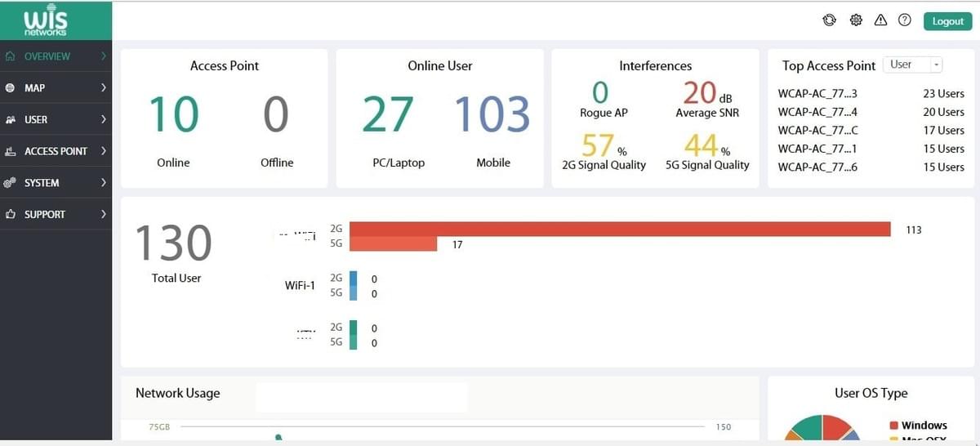
Task: Open the Top Access Point User dropdown
Action: point(913,65)
